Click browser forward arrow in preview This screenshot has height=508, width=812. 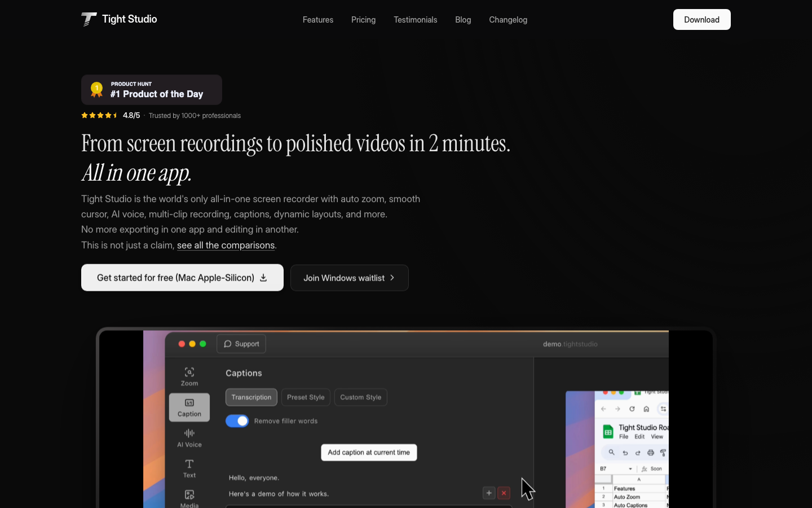[x=617, y=409]
